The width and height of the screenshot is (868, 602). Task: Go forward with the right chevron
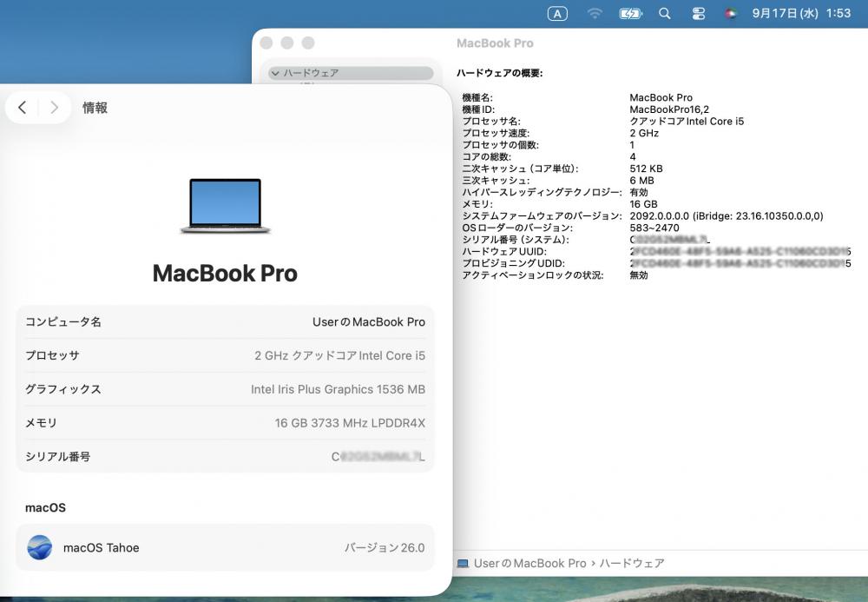click(54, 108)
